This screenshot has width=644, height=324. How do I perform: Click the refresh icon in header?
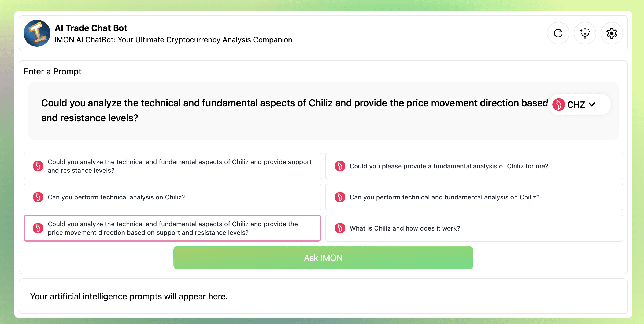[558, 33]
